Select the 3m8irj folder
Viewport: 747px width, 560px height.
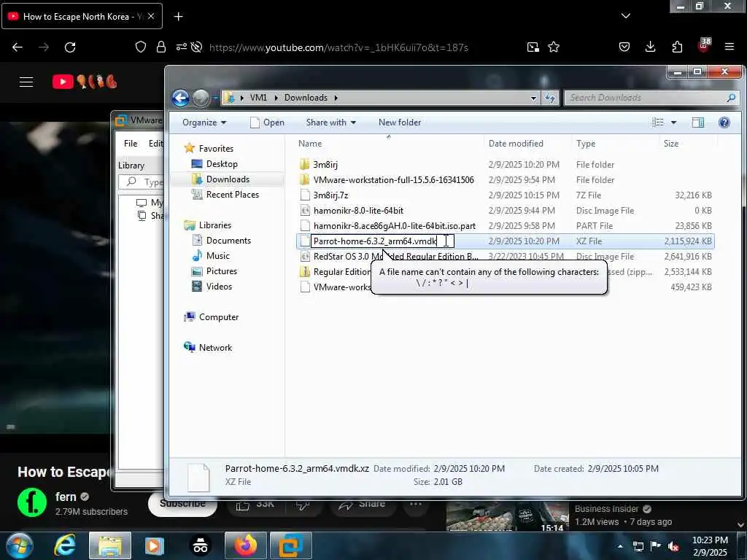point(325,165)
